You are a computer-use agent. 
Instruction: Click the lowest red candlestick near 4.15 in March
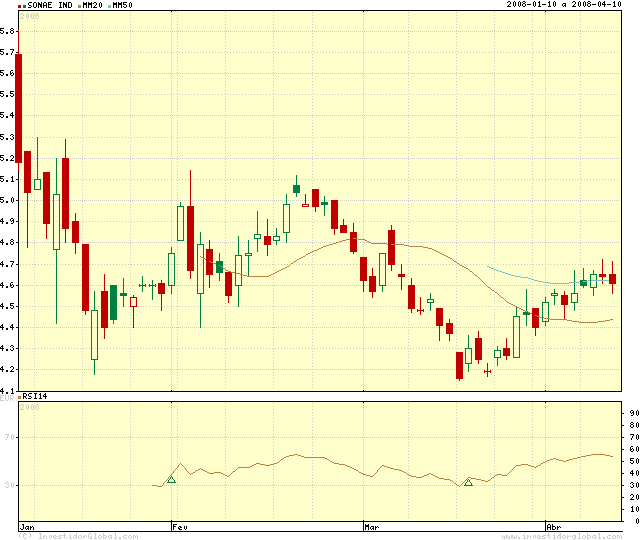460,365
